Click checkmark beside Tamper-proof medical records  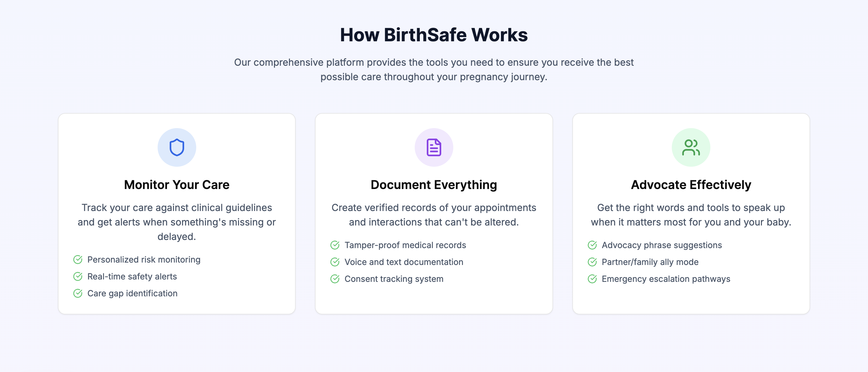coord(335,245)
